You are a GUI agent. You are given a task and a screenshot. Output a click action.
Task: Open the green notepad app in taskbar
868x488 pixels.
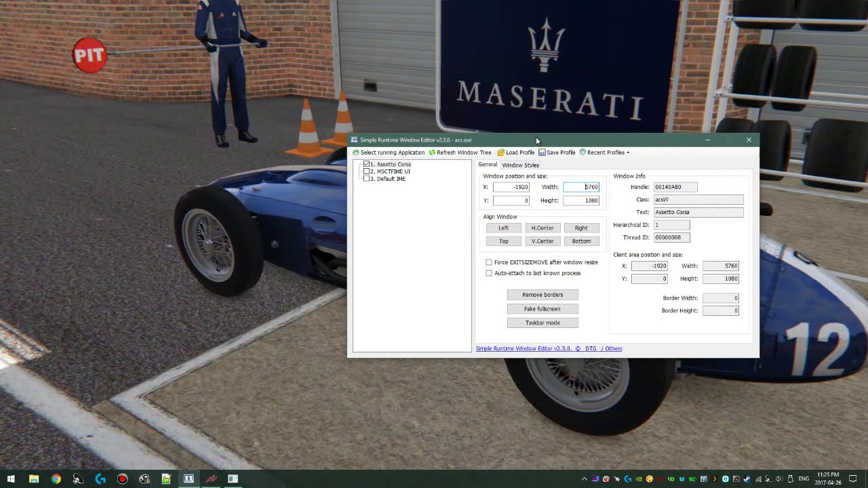tap(166, 479)
